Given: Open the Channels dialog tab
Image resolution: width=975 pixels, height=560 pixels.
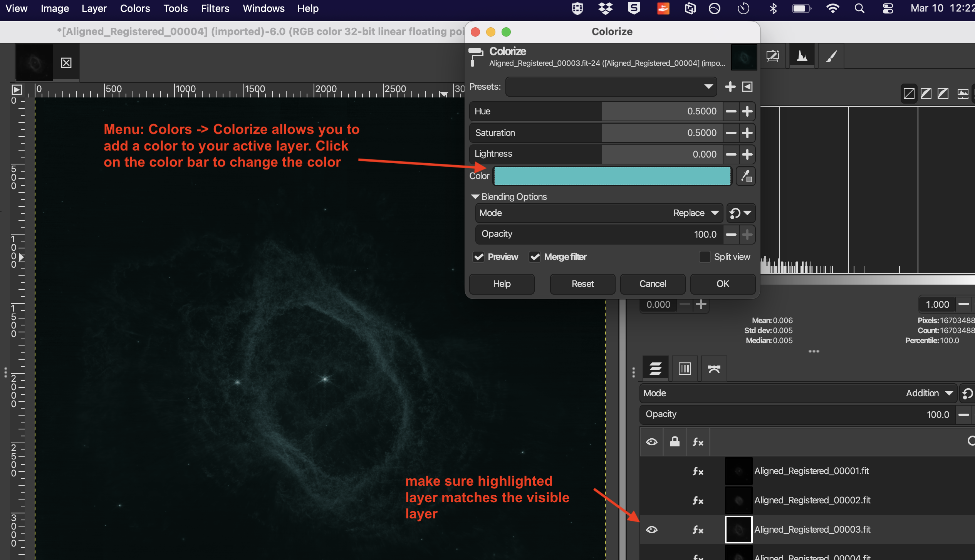Looking at the screenshot, I should coord(685,369).
